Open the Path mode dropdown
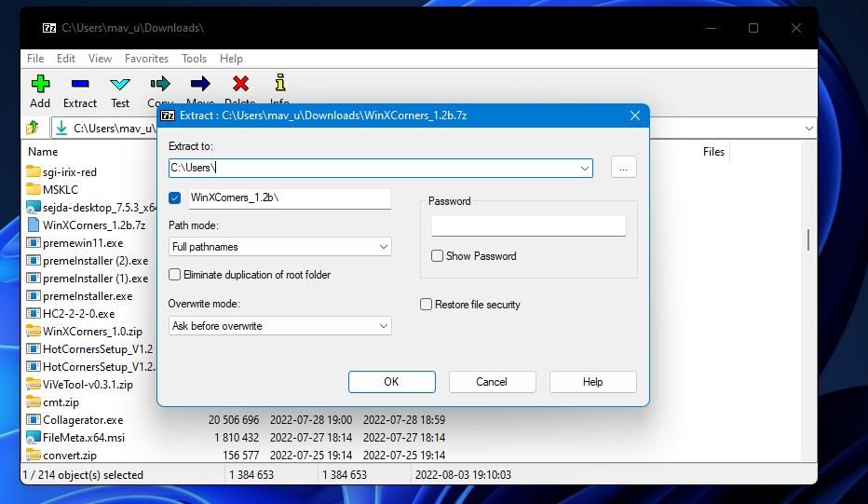This screenshot has width=868, height=504. tap(383, 247)
